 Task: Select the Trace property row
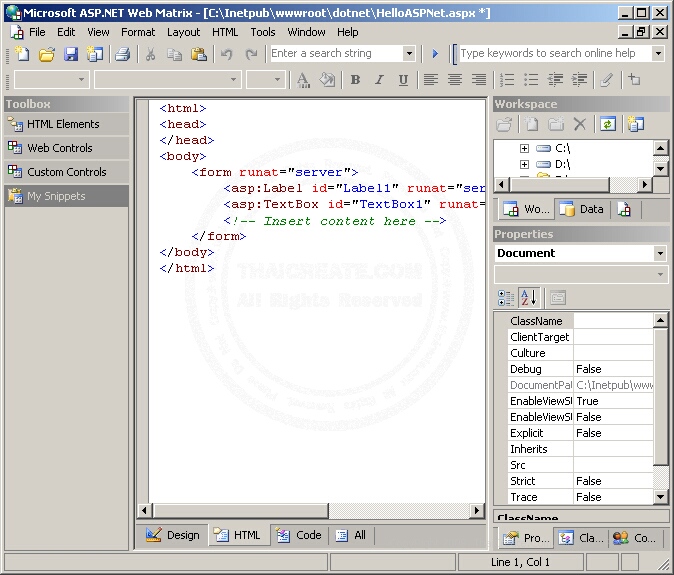click(x=580, y=497)
